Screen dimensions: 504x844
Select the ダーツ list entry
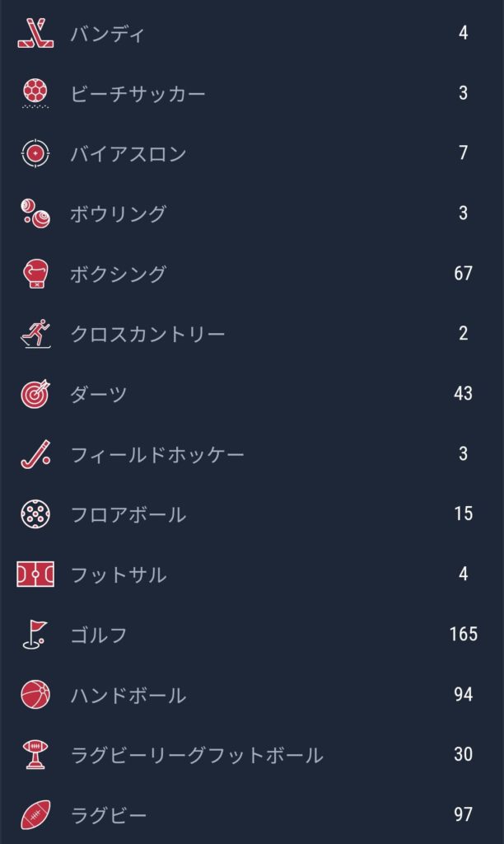(99, 395)
